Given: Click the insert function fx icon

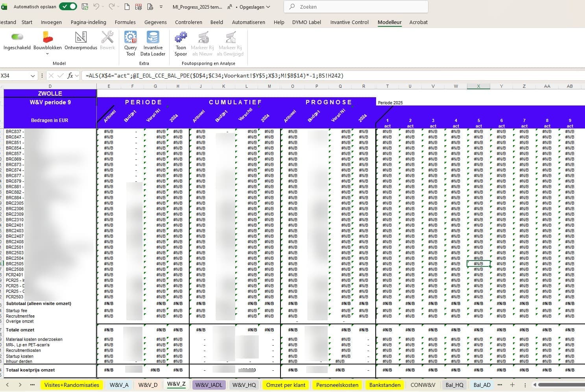Looking at the screenshot, I should point(70,76).
